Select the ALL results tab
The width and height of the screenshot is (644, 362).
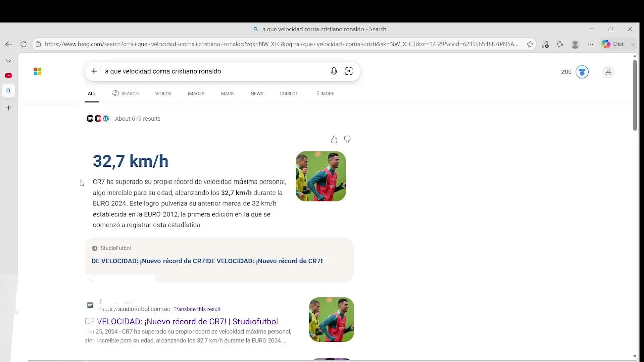click(92, 94)
